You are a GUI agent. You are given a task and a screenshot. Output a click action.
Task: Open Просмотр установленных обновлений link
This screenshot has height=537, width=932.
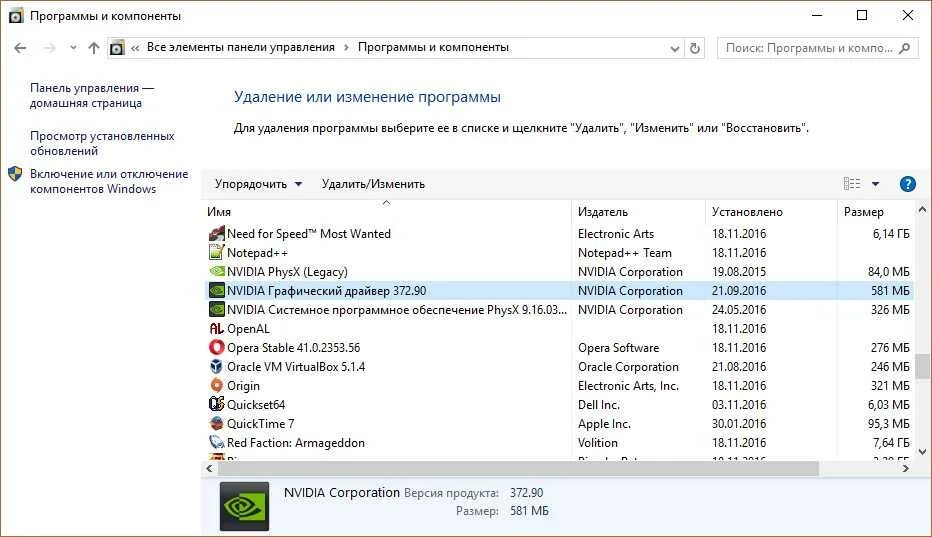pos(102,143)
